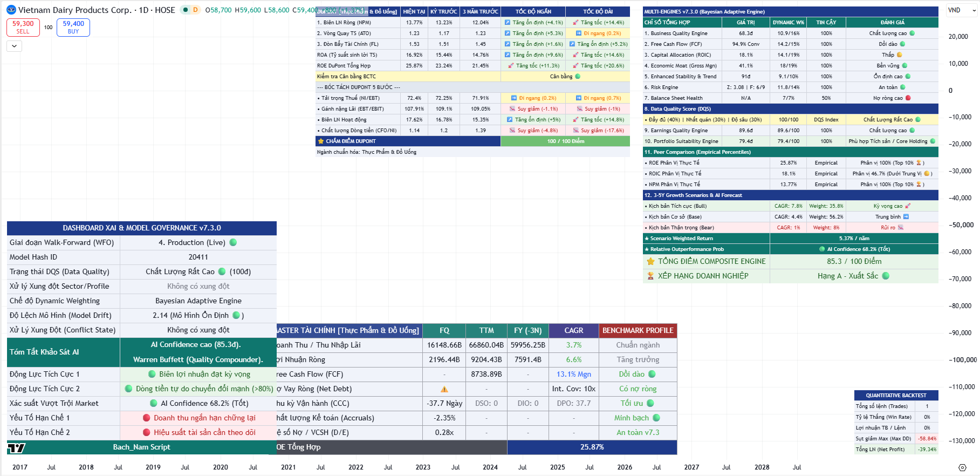Click the '13.1% Mgn' Free Cash Flow cell

pos(574,375)
